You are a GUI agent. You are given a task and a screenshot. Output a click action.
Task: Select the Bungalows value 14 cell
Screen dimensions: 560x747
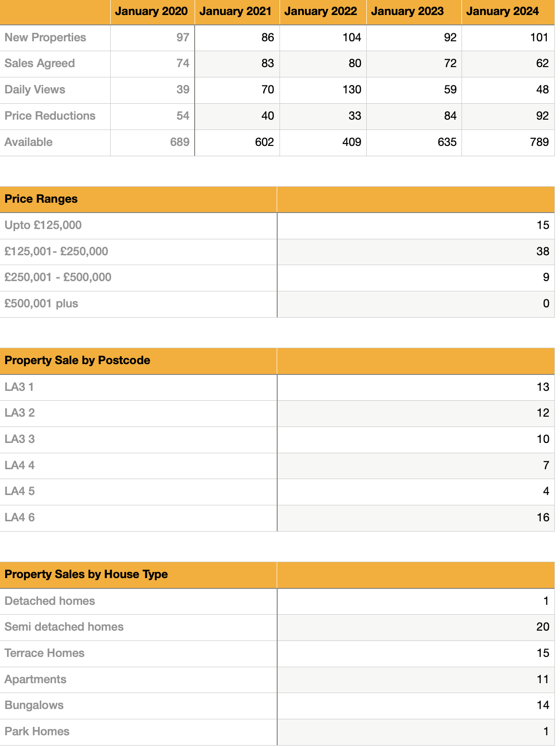[x=415, y=705]
